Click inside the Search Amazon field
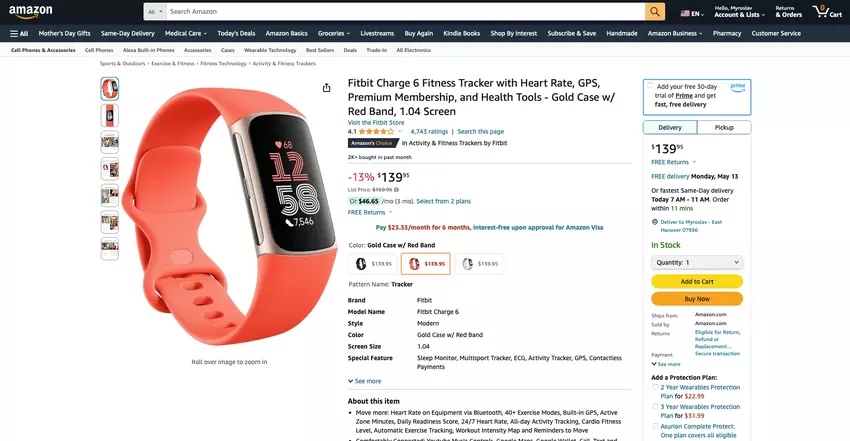This screenshot has width=850, height=441. [405, 11]
